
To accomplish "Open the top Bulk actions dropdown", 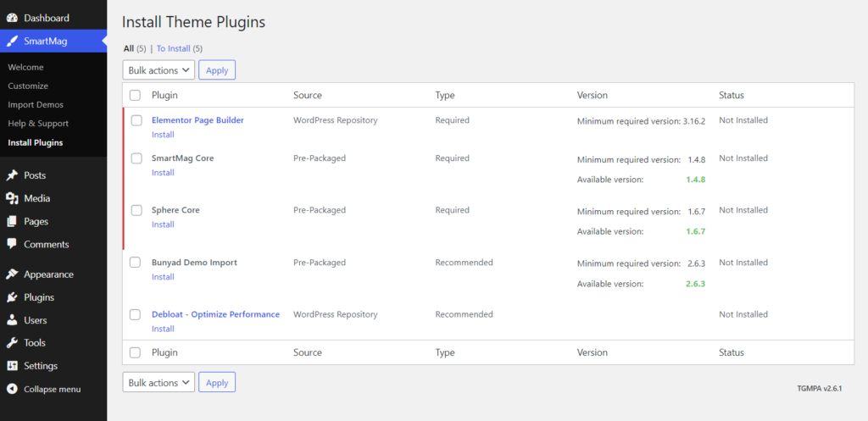I will coord(159,70).
